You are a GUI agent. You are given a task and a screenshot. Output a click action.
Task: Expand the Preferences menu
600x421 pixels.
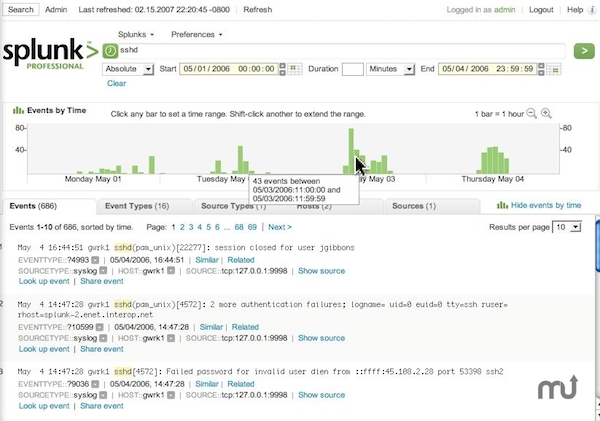tap(196, 34)
